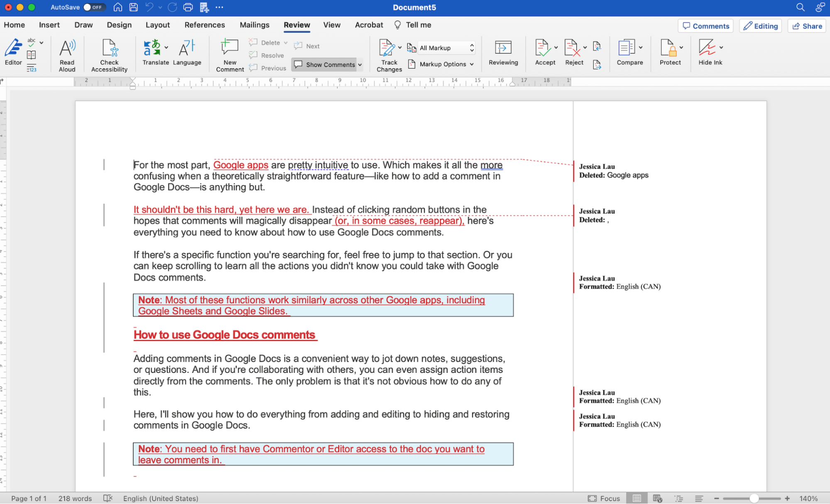Print using the printer icon
This screenshot has height=504, width=830.
tap(188, 7)
